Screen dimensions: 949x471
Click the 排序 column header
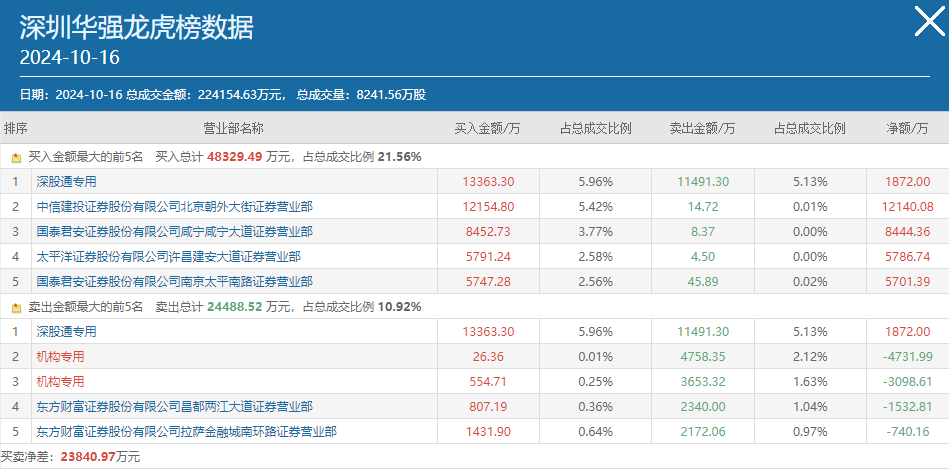(16, 128)
